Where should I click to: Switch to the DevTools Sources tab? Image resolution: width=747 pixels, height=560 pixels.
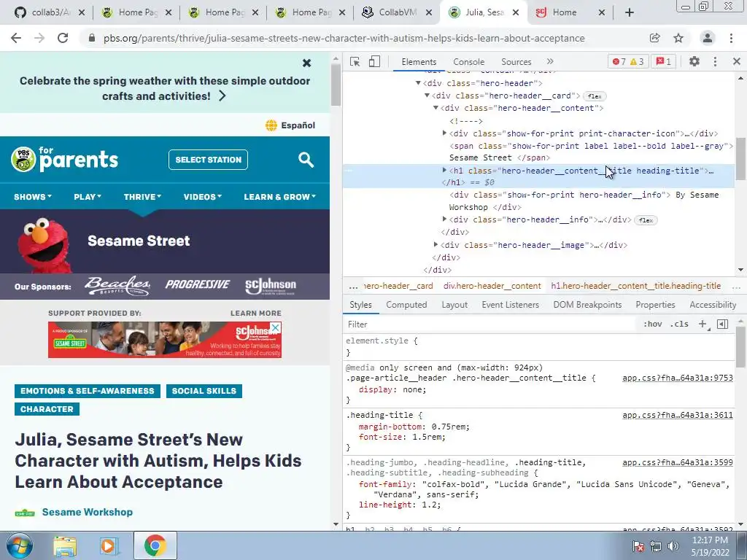click(x=516, y=62)
